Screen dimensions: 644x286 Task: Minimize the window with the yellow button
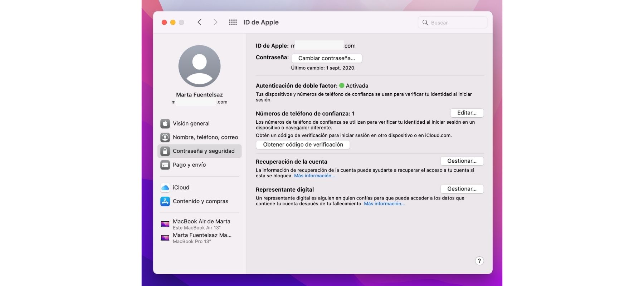[x=173, y=23]
